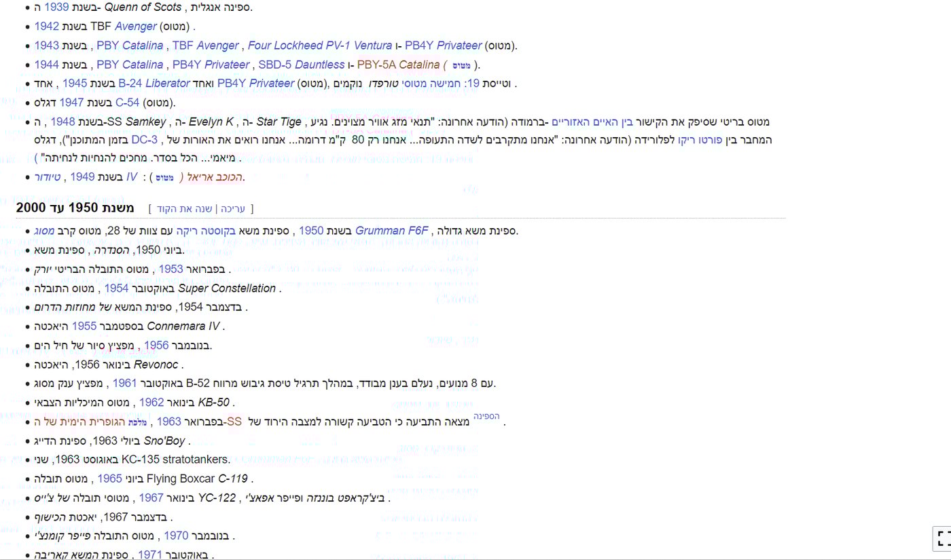Viewport: 951px width, 560px height.
Task: Open PB4Y Privateer link in 1943 row
Action: (x=444, y=45)
